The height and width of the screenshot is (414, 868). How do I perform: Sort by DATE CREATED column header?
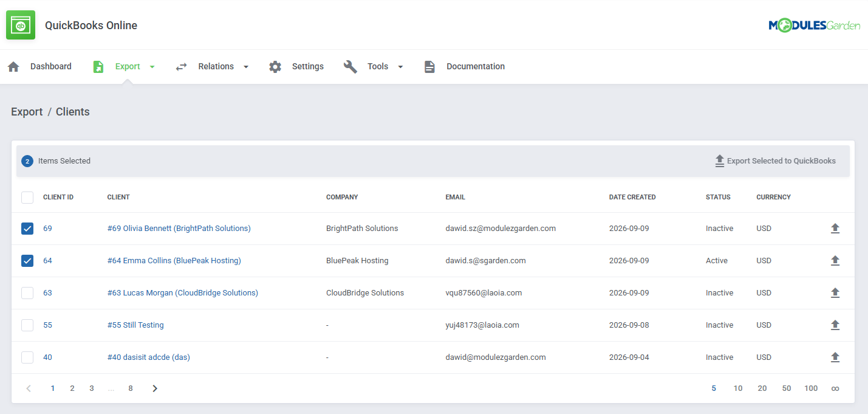(x=632, y=197)
